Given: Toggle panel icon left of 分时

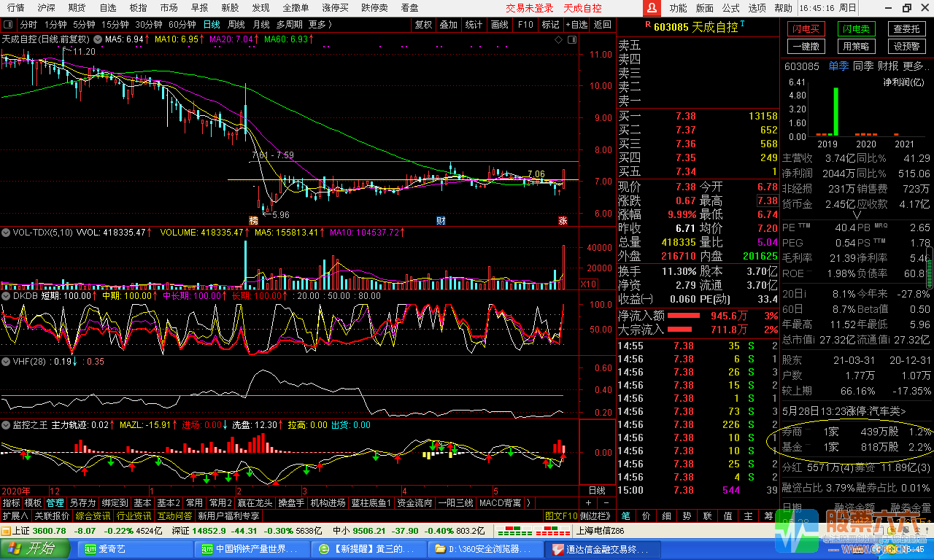Looking at the screenshot, I should tap(8, 24).
